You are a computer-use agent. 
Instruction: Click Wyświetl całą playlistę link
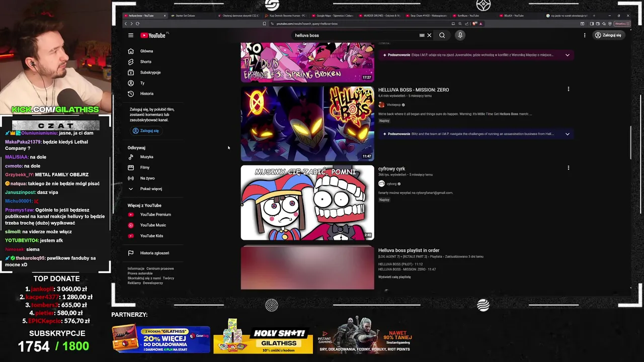pos(394,277)
